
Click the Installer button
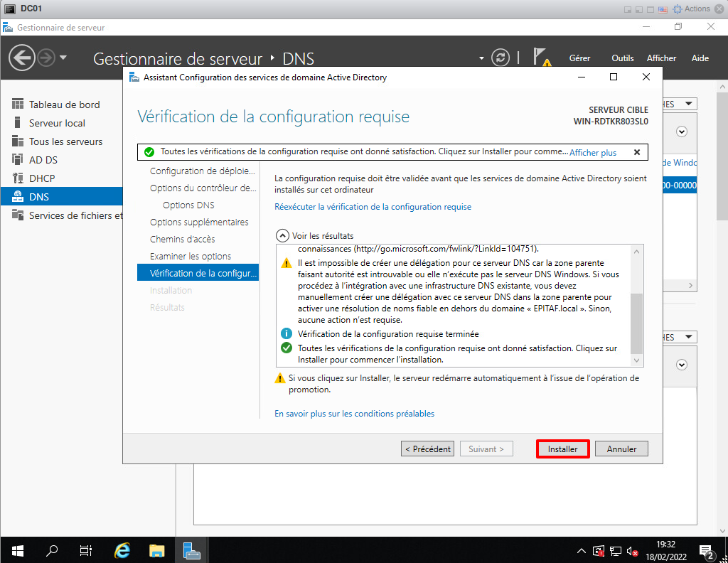click(562, 449)
